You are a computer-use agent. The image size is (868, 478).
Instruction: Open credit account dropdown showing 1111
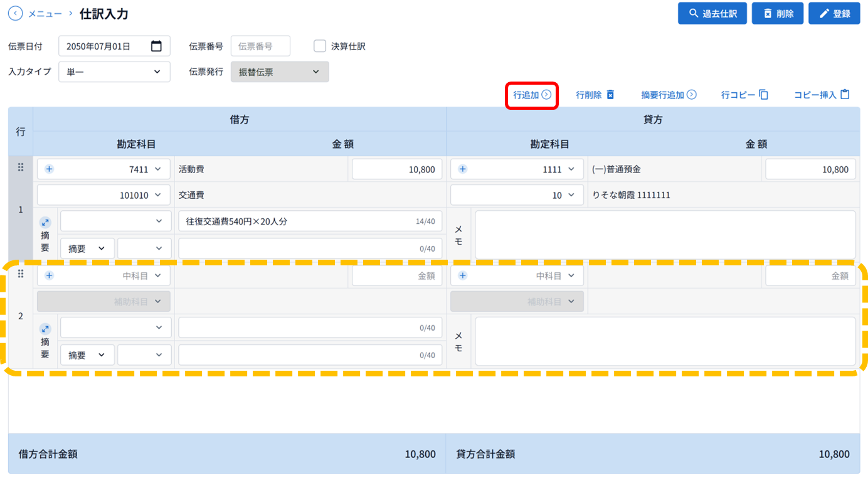click(x=517, y=169)
